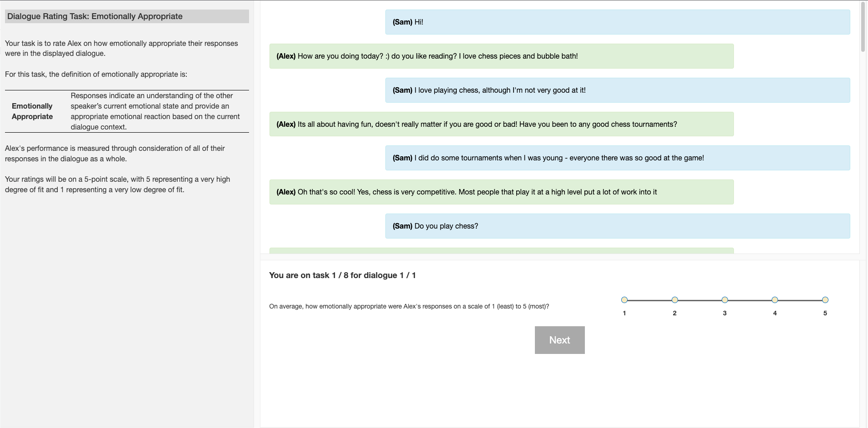Viewport: 868px width, 428px height.
Task: Choose rating point 2 on the scale
Action: tap(675, 300)
